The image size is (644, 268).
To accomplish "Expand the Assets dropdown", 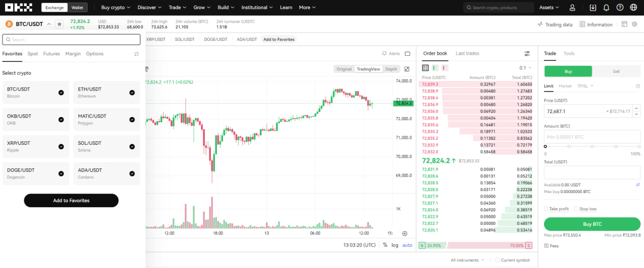I will click(x=549, y=8).
